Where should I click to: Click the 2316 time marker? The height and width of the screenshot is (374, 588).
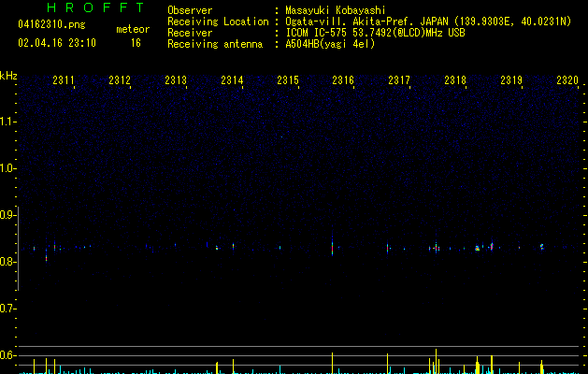(x=343, y=80)
